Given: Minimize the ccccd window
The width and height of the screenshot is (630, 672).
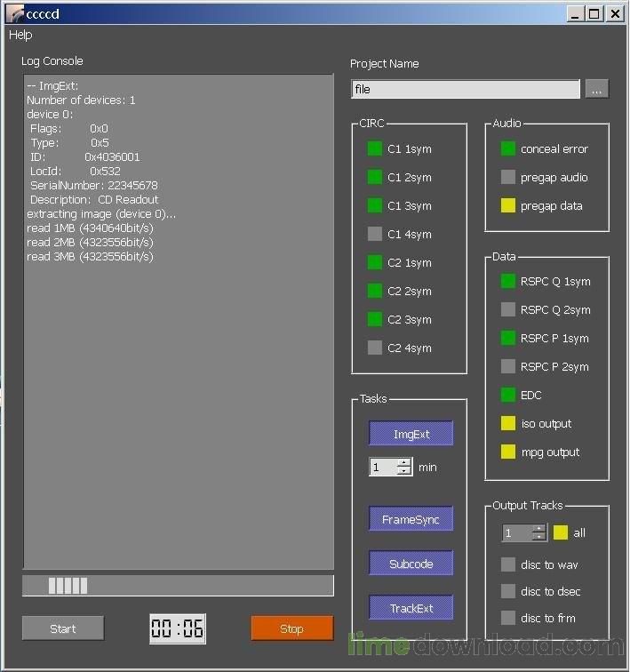Looking at the screenshot, I should coord(575,14).
